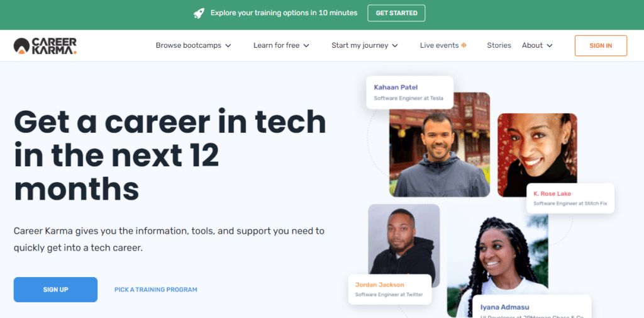Open the About menu
Image resolution: width=644 pixels, height=318 pixels.
[x=537, y=45]
